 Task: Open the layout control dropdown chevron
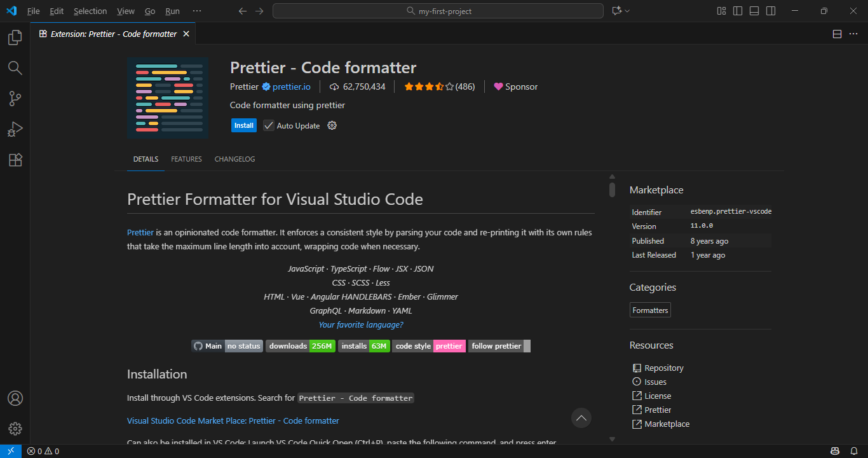click(x=628, y=11)
